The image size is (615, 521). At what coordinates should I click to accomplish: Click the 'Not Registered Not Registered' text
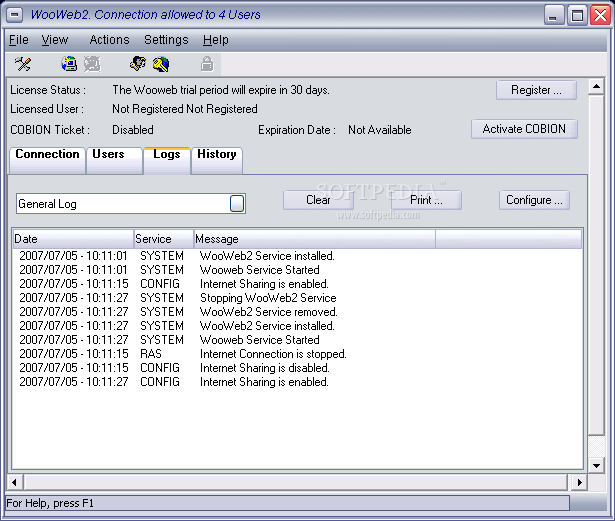pos(185,109)
